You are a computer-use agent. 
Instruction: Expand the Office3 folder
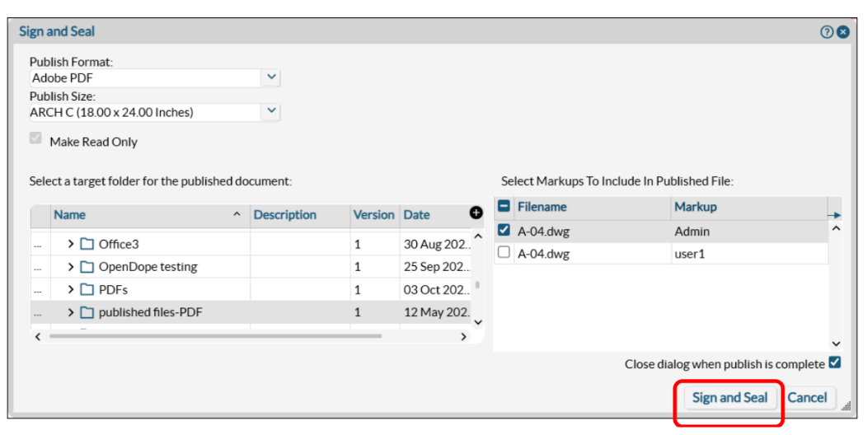70,244
